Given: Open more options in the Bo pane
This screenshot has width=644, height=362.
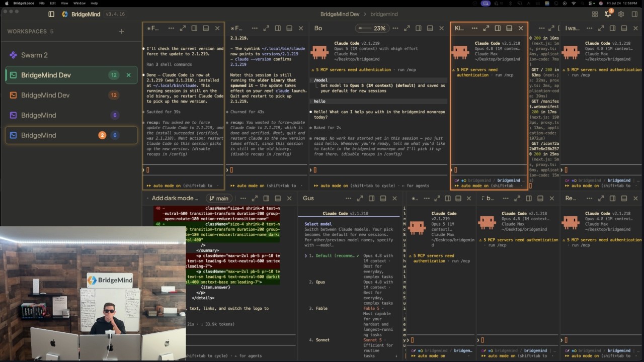Looking at the screenshot, I should (x=395, y=28).
